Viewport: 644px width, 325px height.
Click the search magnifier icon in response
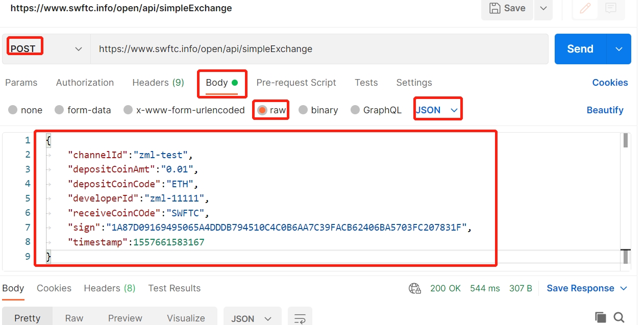(619, 317)
